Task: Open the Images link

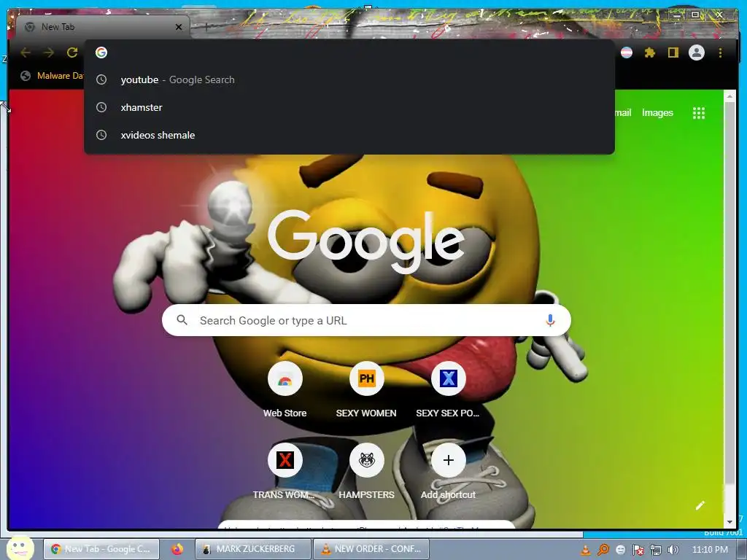Action: pyautogui.click(x=657, y=113)
